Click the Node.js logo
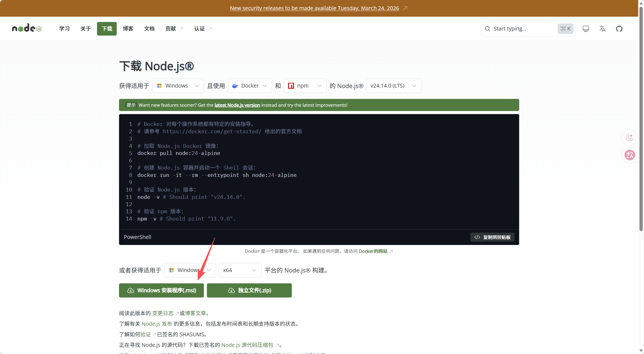 tap(27, 29)
